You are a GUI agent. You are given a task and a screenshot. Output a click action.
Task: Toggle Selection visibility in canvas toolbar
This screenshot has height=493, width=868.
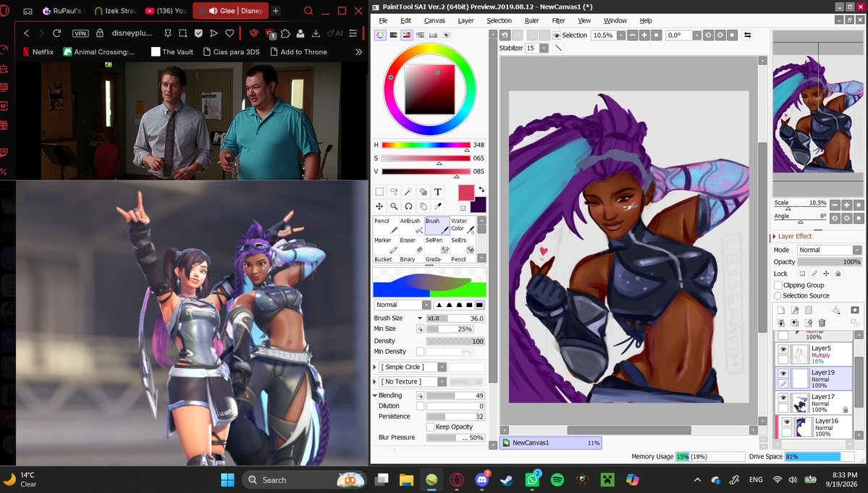pyautogui.click(x=557, y=35)
